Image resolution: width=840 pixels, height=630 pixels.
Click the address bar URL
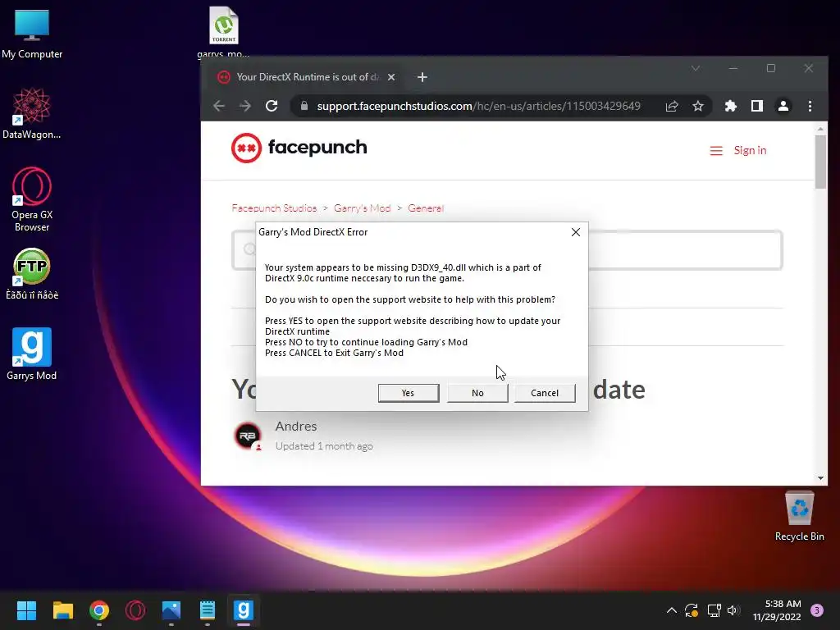pyautogui.click(x=478, y=106)
